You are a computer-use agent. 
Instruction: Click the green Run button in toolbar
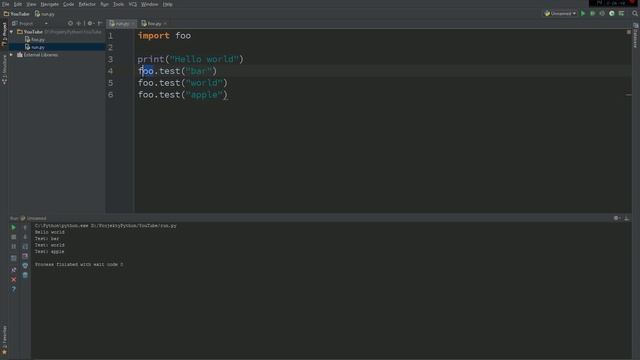(x=583, y=13)
